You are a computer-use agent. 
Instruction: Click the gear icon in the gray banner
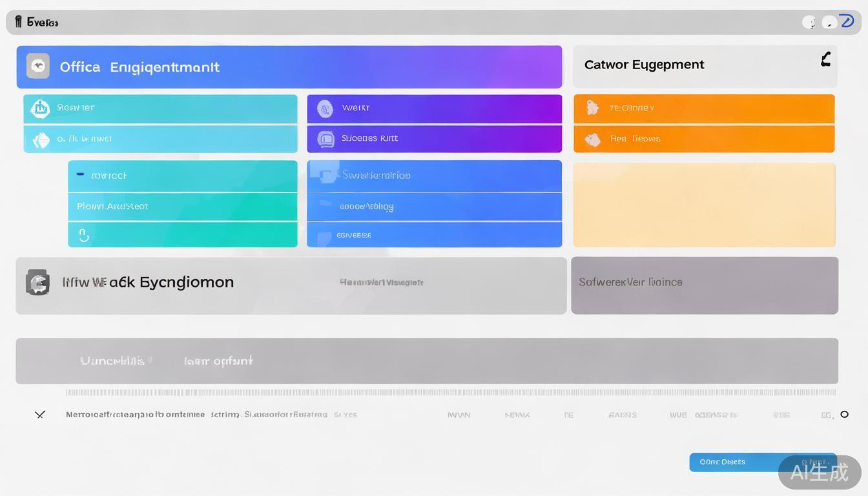tap(37, 282)
